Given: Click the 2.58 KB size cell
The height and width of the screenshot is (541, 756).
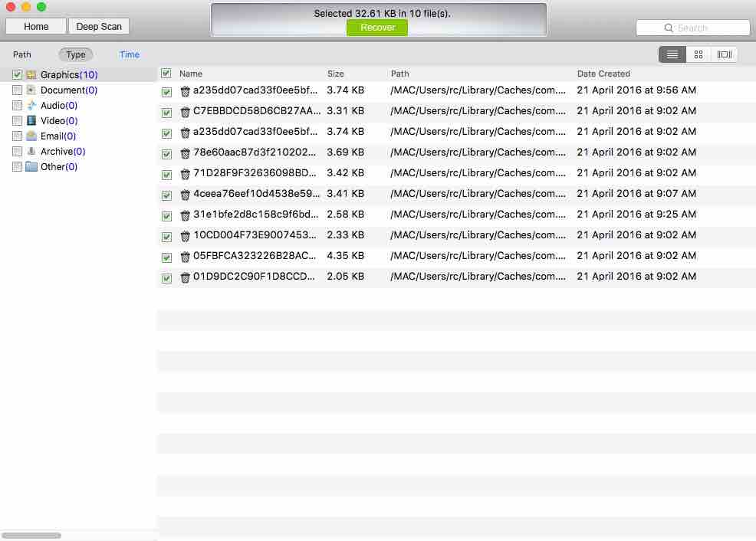Looking at the screenshot, I should [345, 215].
